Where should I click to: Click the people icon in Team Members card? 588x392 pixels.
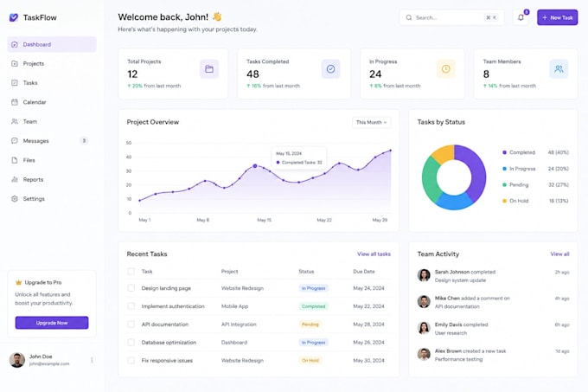559,69
